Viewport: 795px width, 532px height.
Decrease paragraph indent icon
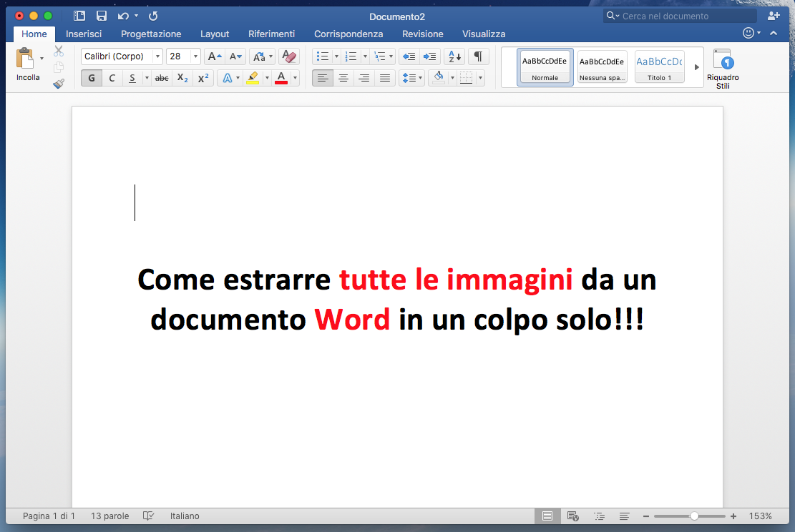(x=409, y=56)
